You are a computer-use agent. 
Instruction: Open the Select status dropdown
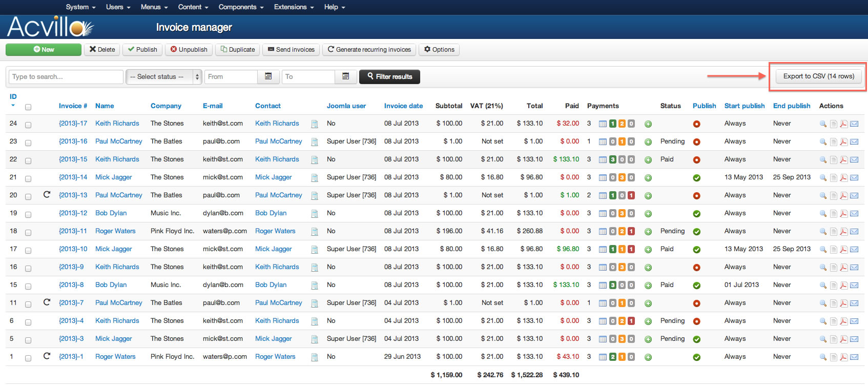click(163, 76)
